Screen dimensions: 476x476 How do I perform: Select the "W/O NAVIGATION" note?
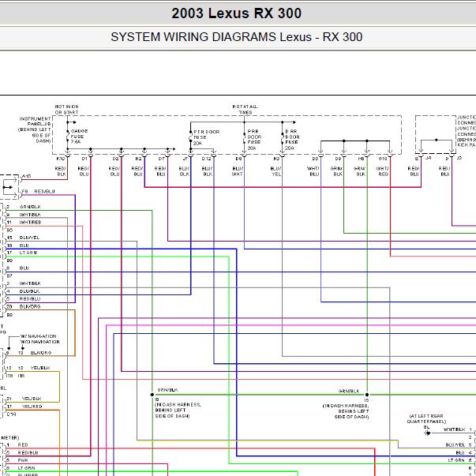click(x=39, y=342)
